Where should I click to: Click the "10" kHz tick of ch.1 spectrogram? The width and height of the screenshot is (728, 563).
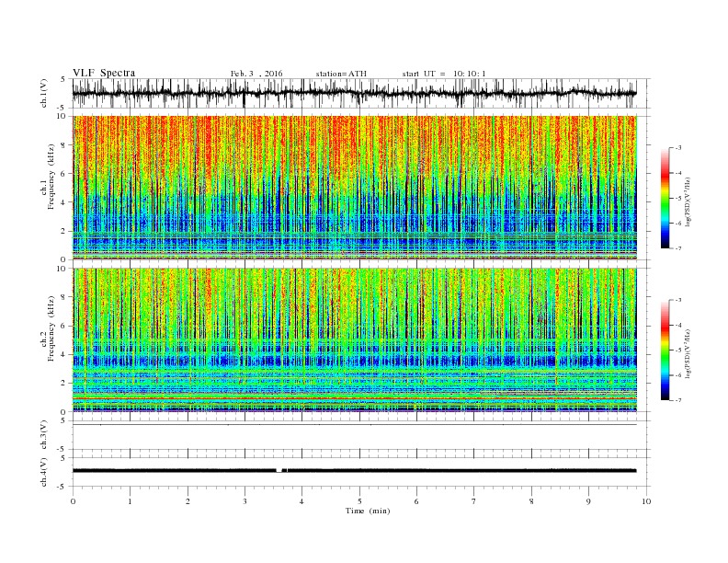(62, 116)
